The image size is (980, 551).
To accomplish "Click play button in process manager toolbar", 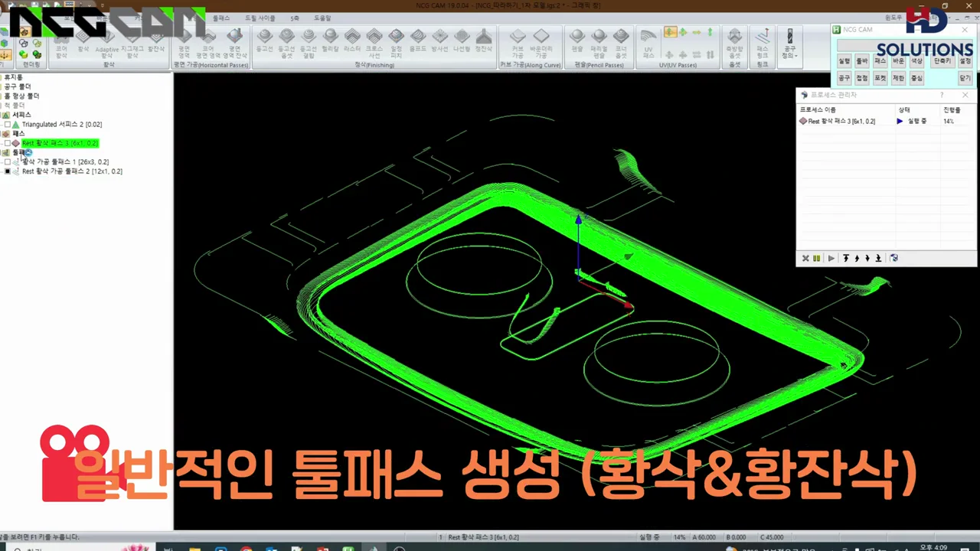I will click(831, 258).
